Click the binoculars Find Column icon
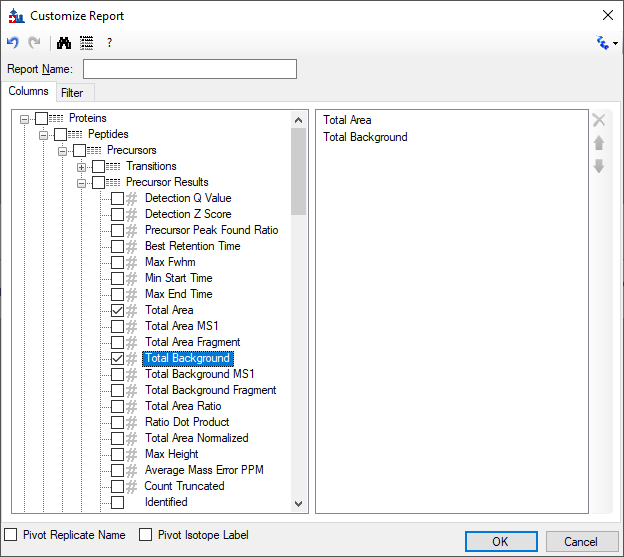Image resolution: width=624 pixels, height=557 pixels. click(x=64, y=43)
